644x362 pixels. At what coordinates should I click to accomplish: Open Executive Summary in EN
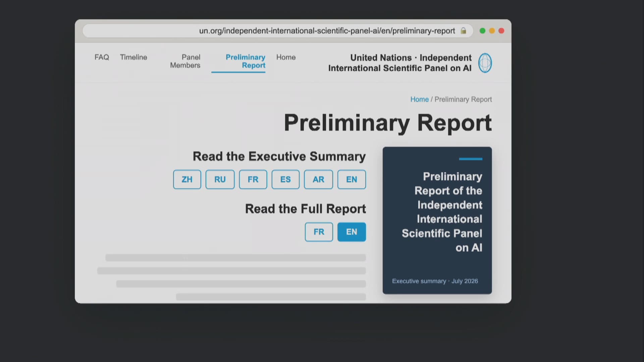(x=352, y=179)
